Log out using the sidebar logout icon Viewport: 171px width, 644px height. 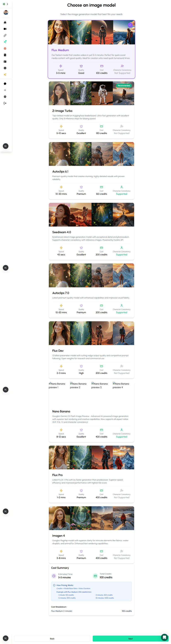pos(5,103)
